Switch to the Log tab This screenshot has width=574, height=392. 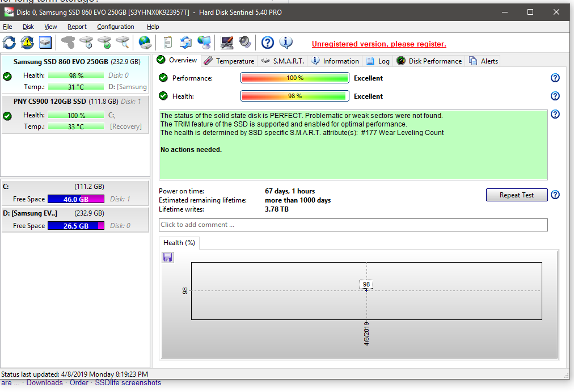pos(378,61)
